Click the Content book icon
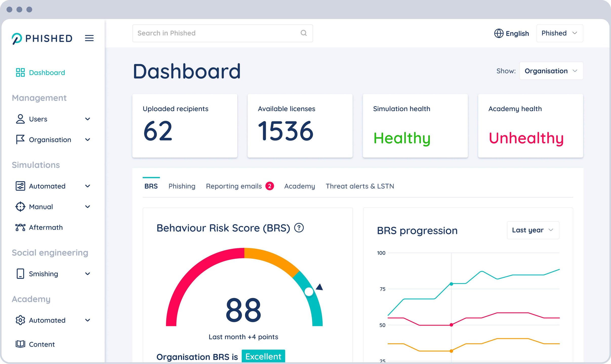 [x=20, y=344]
